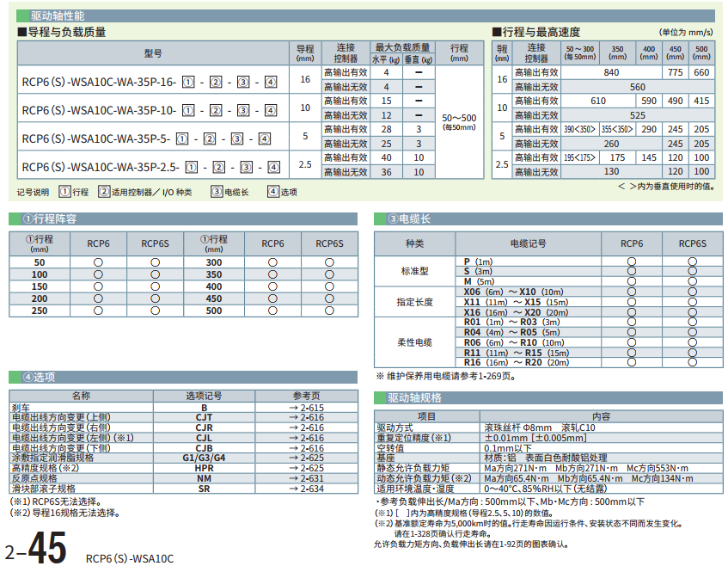Click the value 材质:铝 表面白色耐酸铝处理
The image size is (728, 566).
pyautogui.click(x=546, y=458)
